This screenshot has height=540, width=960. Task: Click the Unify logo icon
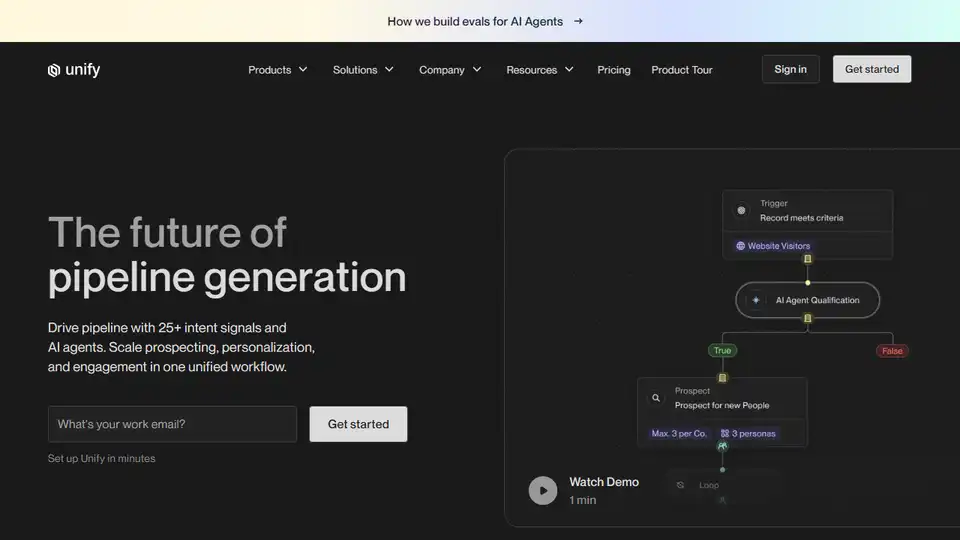coord(54,70)
